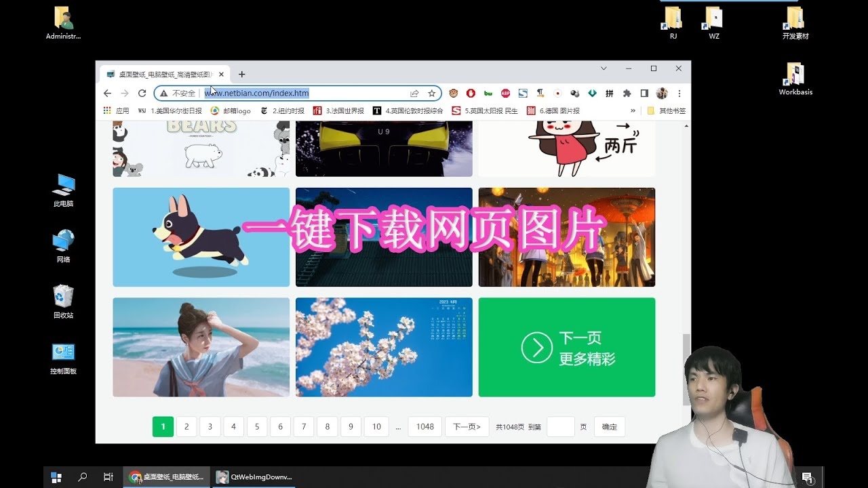
Task: Click the share icon in the address bar
Action: pyautogui.click(x=414, y=93)
